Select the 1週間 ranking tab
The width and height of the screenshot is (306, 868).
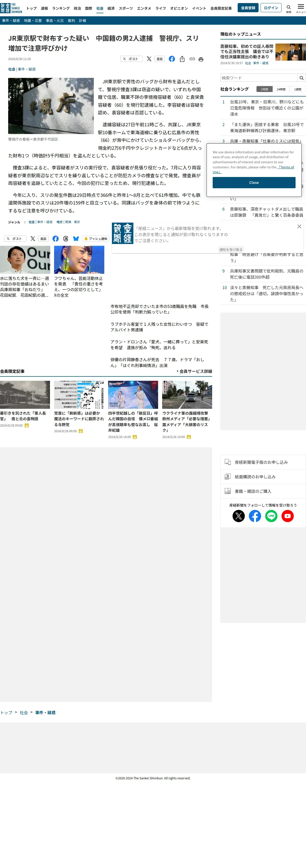click(x=298, y=89)
